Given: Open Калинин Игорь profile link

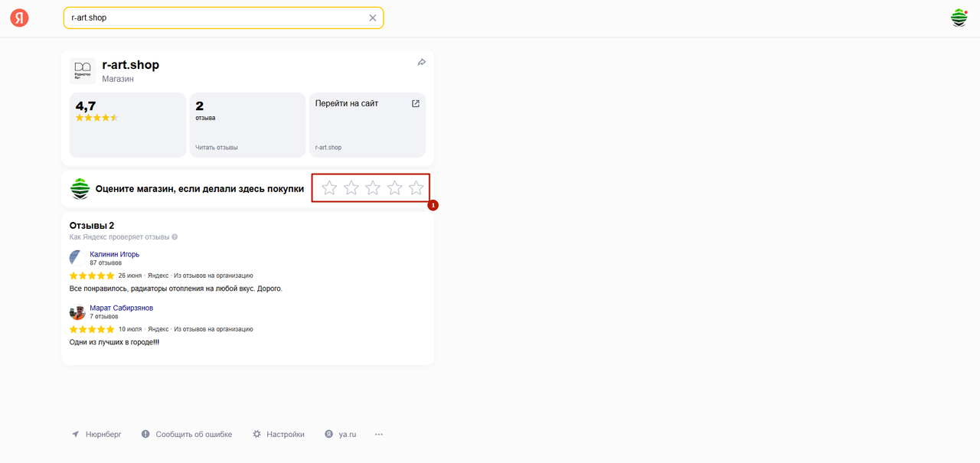Looking at the screenshot, I should (x=114, y=254).
